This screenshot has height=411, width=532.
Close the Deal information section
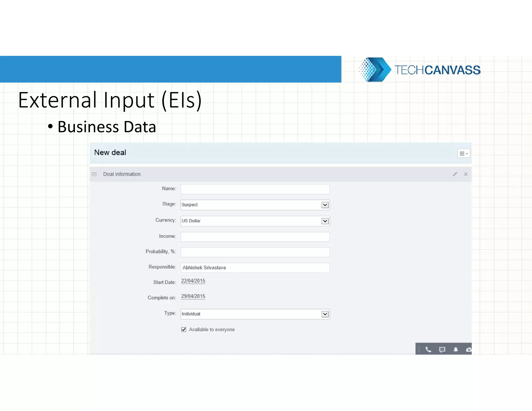(x=466, y=174)
